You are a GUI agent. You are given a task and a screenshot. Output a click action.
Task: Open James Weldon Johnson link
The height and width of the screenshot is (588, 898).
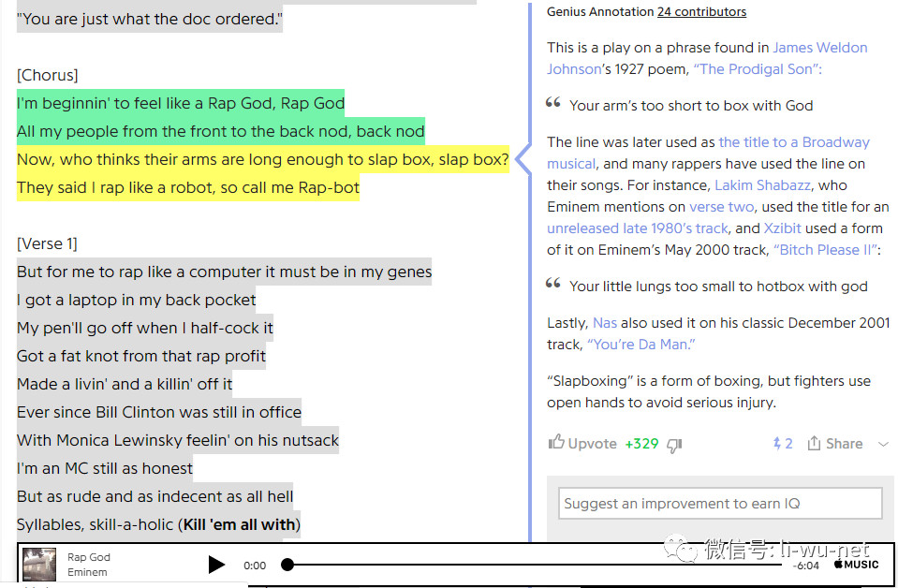[707, 58]
